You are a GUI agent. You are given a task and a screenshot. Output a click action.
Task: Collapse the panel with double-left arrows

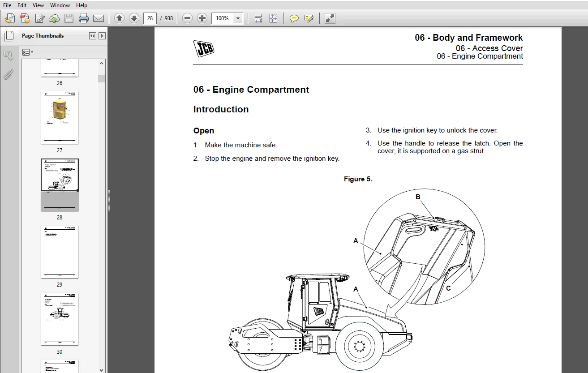93,36
